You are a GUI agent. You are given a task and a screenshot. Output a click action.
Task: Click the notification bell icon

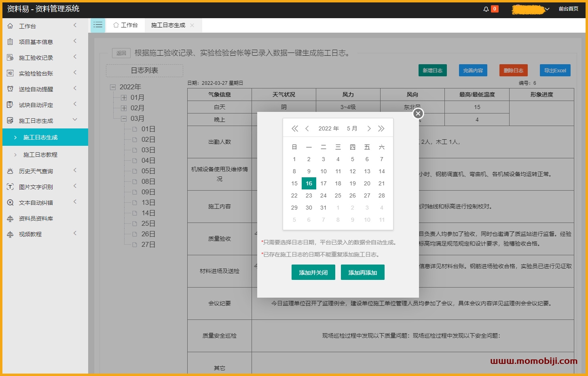(x=486, y=9)
